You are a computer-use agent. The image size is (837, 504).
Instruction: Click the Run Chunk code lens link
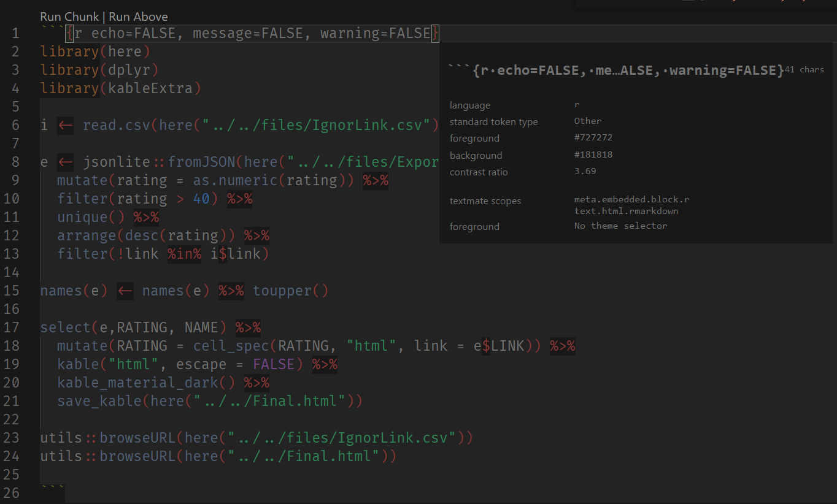(x=69, y=17)
